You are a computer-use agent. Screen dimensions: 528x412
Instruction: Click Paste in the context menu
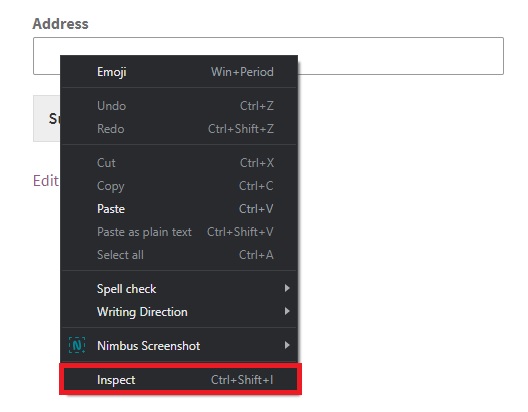(x=179, y=209)
